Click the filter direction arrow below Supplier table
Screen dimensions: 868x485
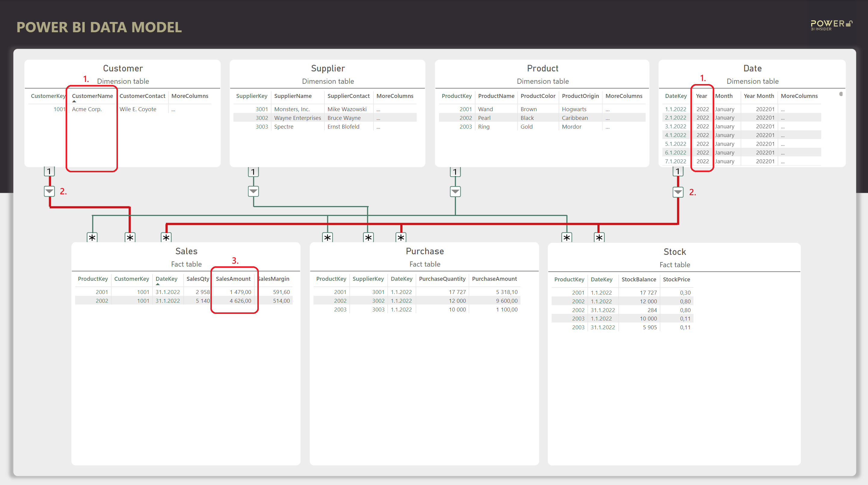pos(253,192)
